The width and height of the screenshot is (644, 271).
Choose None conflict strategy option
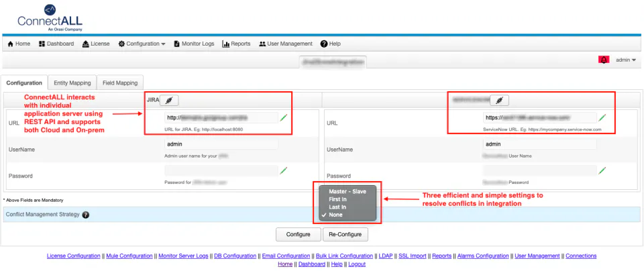[347, 215]
